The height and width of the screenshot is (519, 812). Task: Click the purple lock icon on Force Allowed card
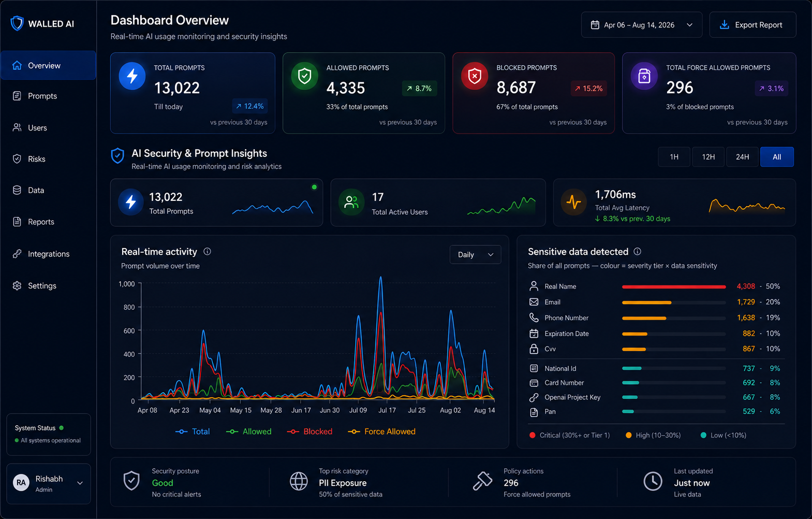click(x=644, y=76)
